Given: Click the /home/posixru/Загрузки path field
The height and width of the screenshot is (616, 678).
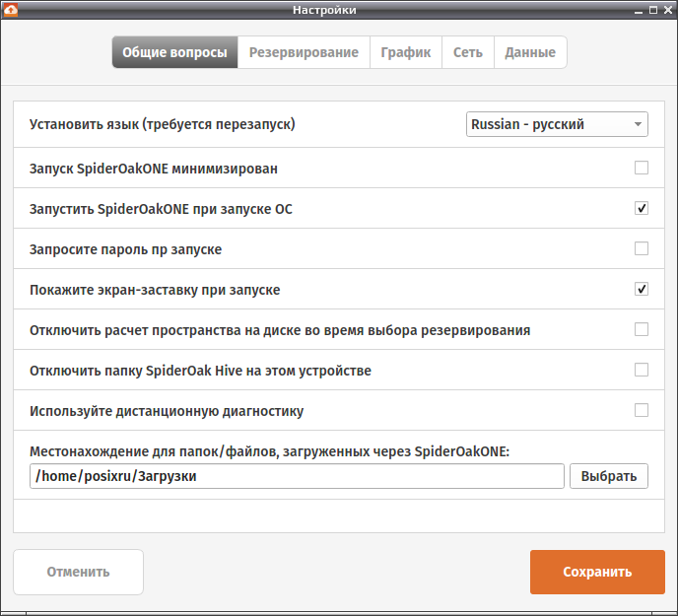Looking at the screenshot, I should click(297, 476).
